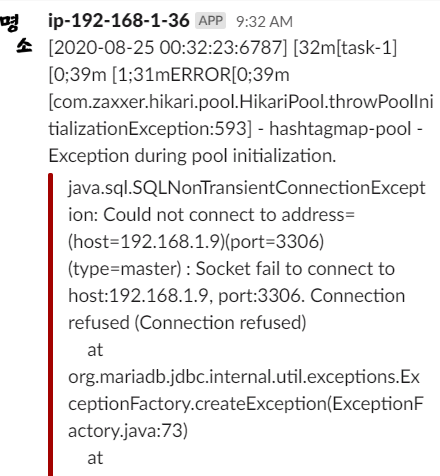The image size is (440, 476).
Task: Click the (host=192.168.1.9)(port=3306) text
Action: [x=196, y=242]
